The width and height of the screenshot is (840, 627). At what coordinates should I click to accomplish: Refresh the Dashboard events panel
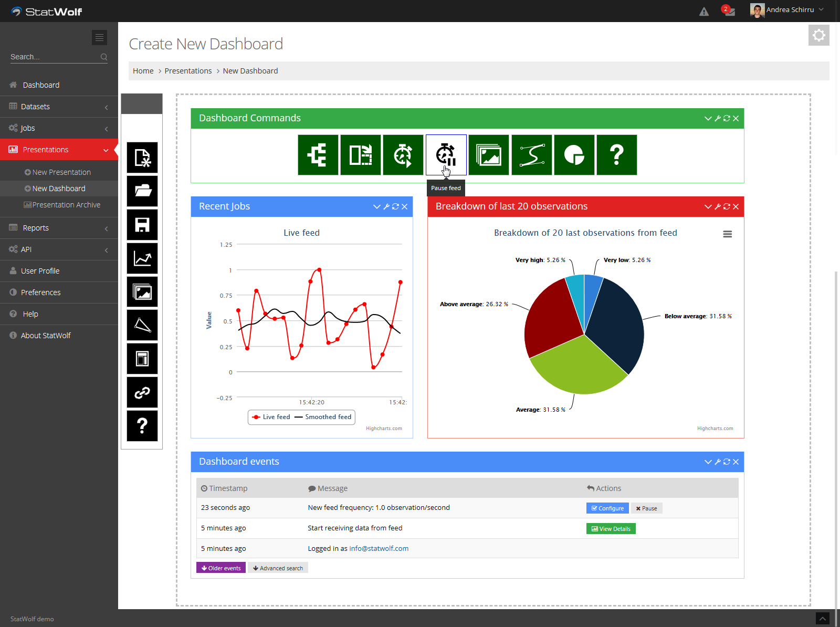point(727,462)
